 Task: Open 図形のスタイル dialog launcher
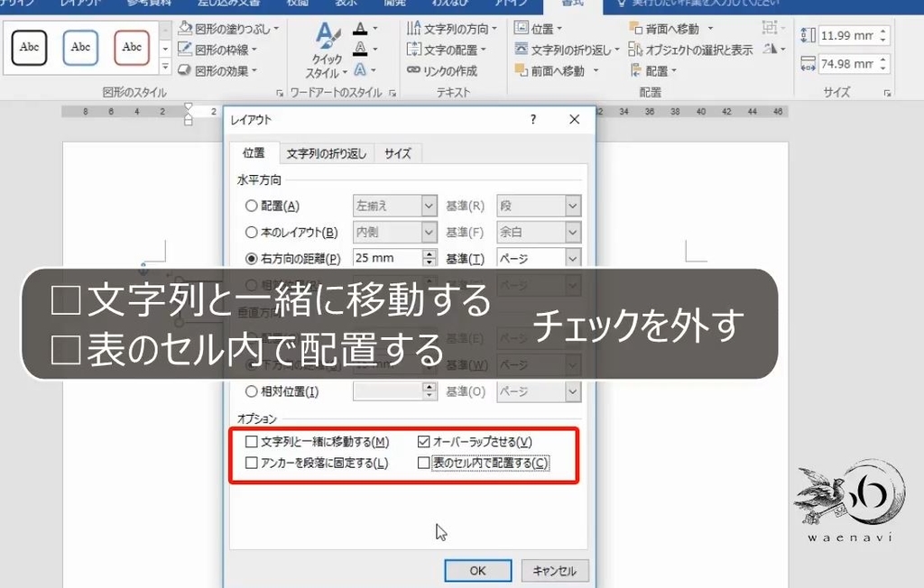(280, 93)
